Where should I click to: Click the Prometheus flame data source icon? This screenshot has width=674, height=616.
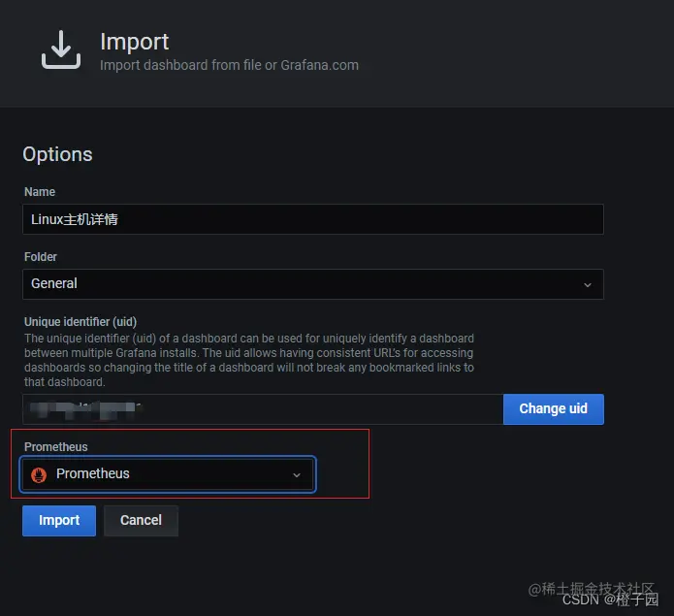click(39, 474)
